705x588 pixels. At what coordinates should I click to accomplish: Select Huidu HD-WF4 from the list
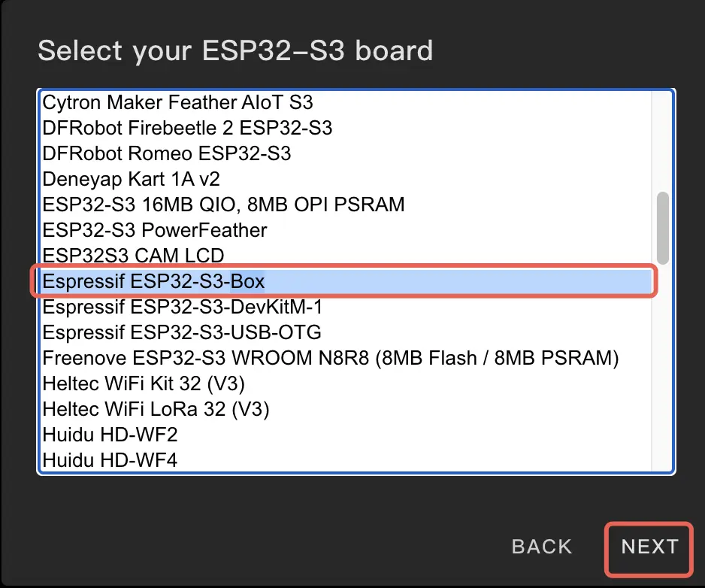click(x=110, y=459)
